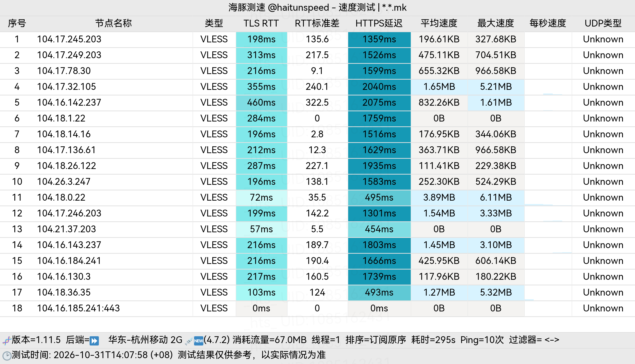Click the blue NEW badge icon

pyautogui.click(x=198, y=341)
